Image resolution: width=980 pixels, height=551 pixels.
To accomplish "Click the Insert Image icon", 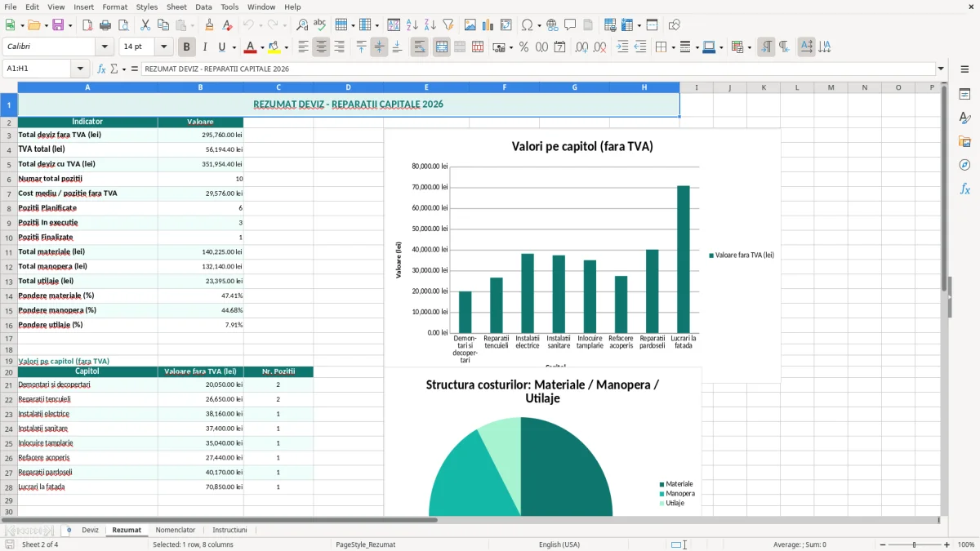I will 471,25.
